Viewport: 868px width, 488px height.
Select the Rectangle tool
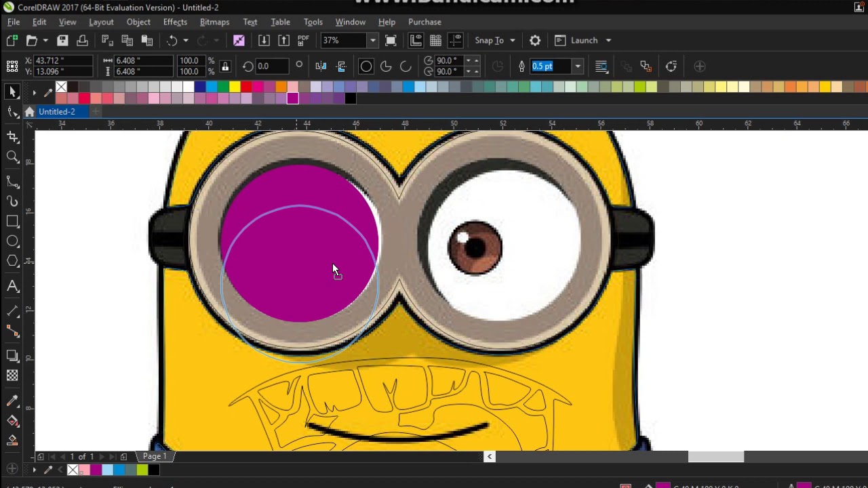pos(12,221)
